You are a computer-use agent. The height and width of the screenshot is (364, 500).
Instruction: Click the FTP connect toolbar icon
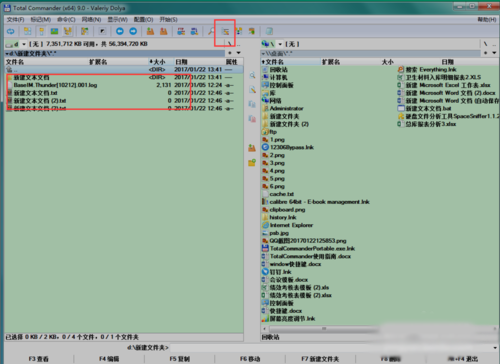(181, 31)
